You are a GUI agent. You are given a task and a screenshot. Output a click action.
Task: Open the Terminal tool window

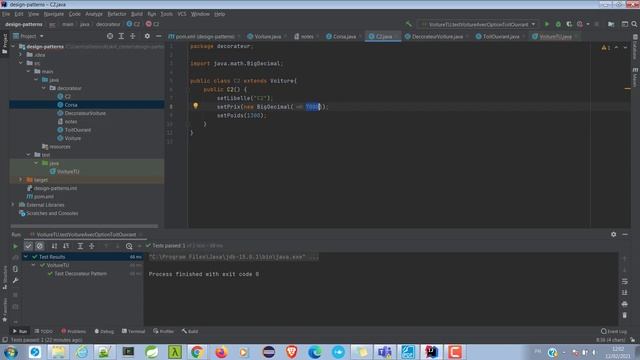[x=133, y=331]
